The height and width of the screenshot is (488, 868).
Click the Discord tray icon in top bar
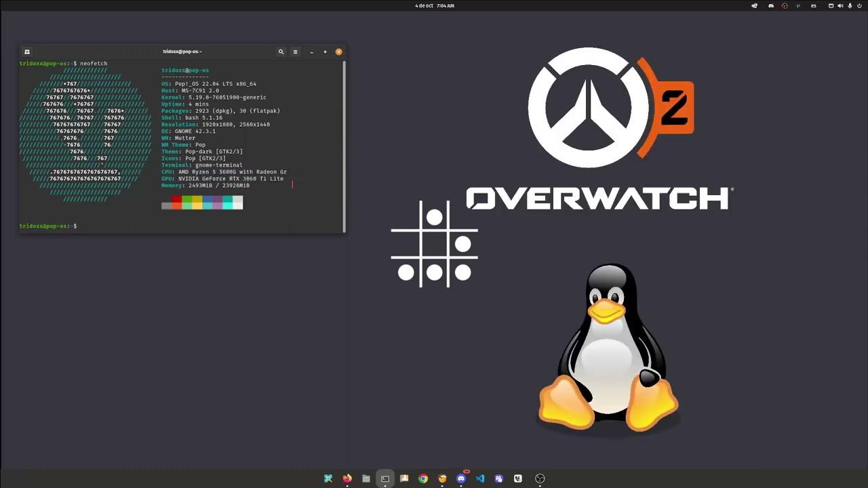point(771,5)
